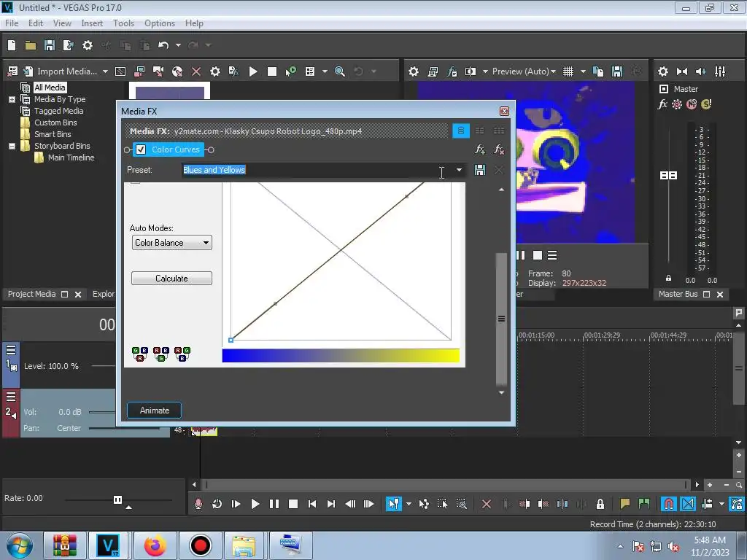Screen dimensions: 747x560
Task: Open Master FX button
Action: pyautogui.click(x=662, y=104)
